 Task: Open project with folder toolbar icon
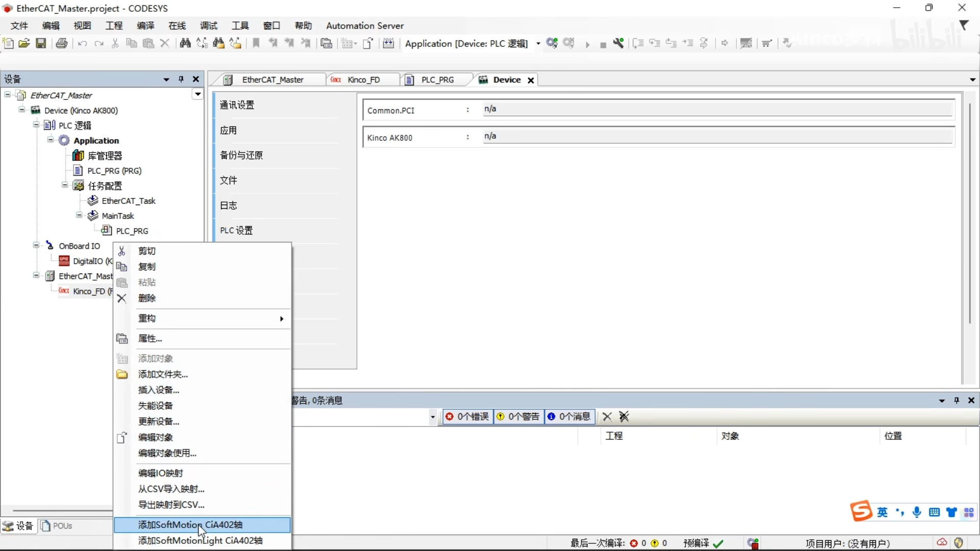click(24, 43)
